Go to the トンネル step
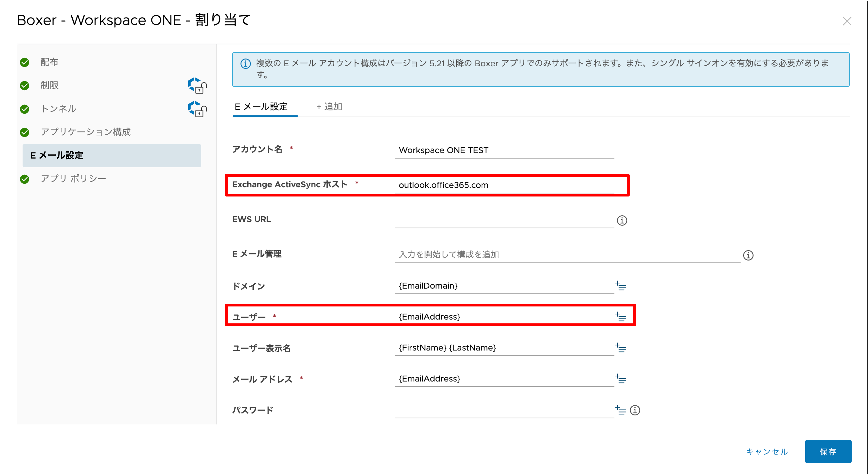This screenshot has height=475, width=868. pos(58,109)
